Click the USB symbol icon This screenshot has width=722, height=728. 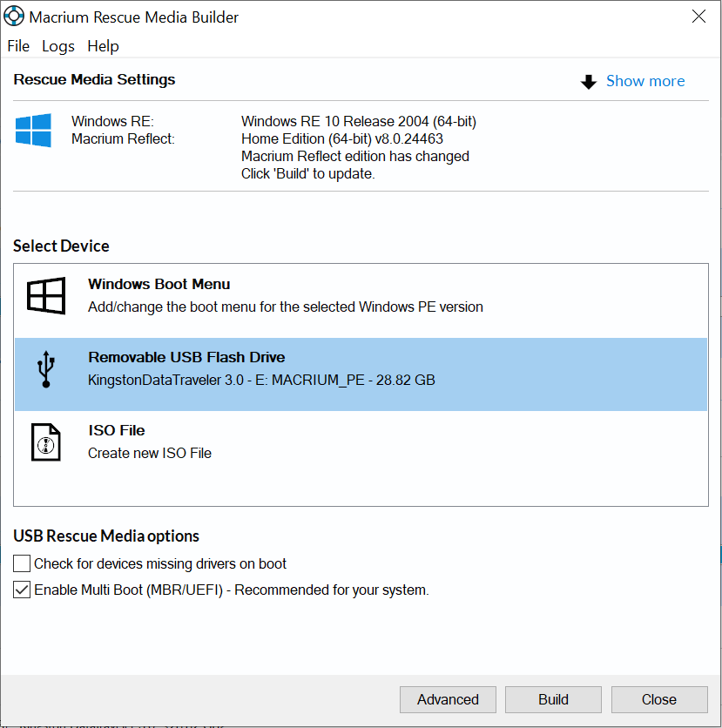click(45, 369)
